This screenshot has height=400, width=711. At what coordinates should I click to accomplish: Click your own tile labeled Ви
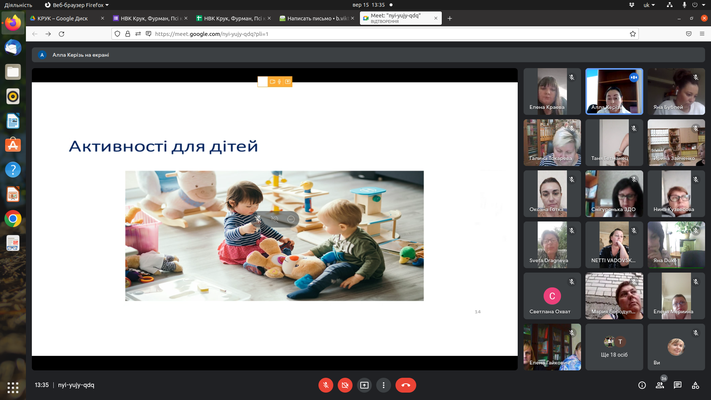click(x=676, y=347)
